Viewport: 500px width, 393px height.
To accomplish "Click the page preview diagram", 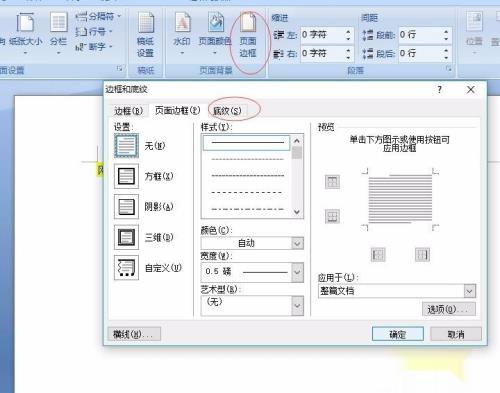I will (400, 199).
